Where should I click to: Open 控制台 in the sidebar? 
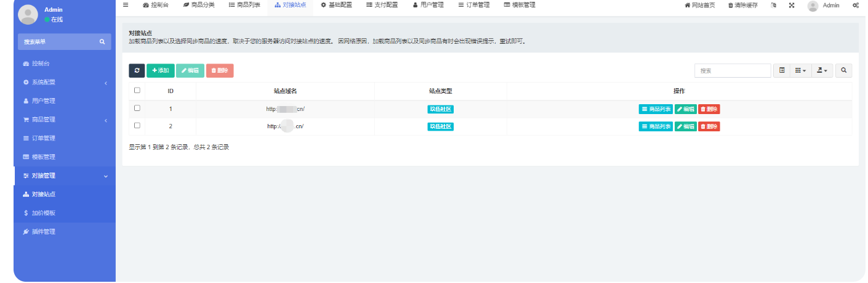[x=65, y=64]
